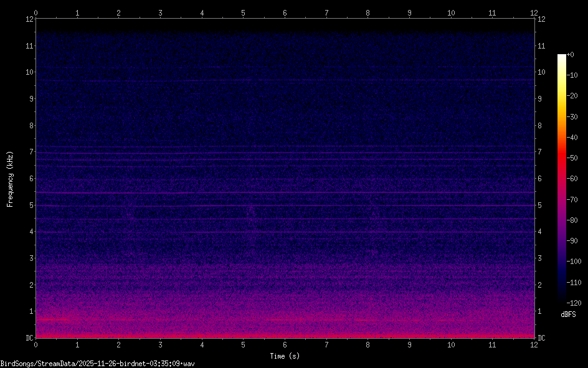
Task: Click the 9 second tick on bottom time axis
Action: point(409,344)
